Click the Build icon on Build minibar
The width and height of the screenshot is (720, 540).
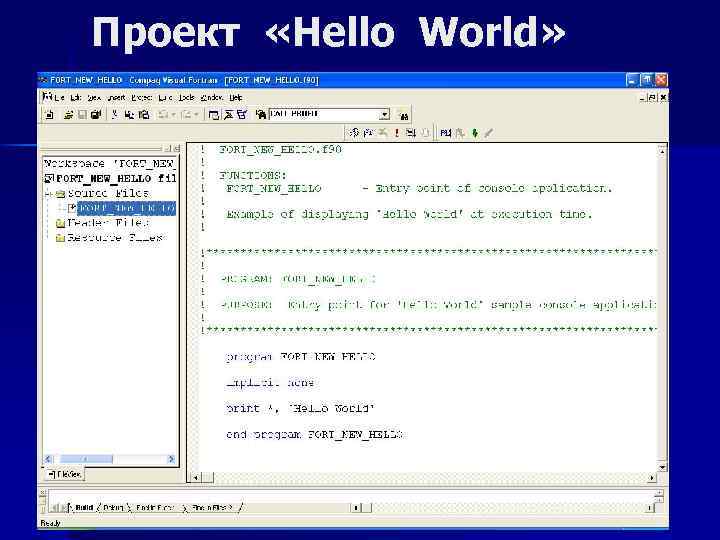tap(368, 133)
